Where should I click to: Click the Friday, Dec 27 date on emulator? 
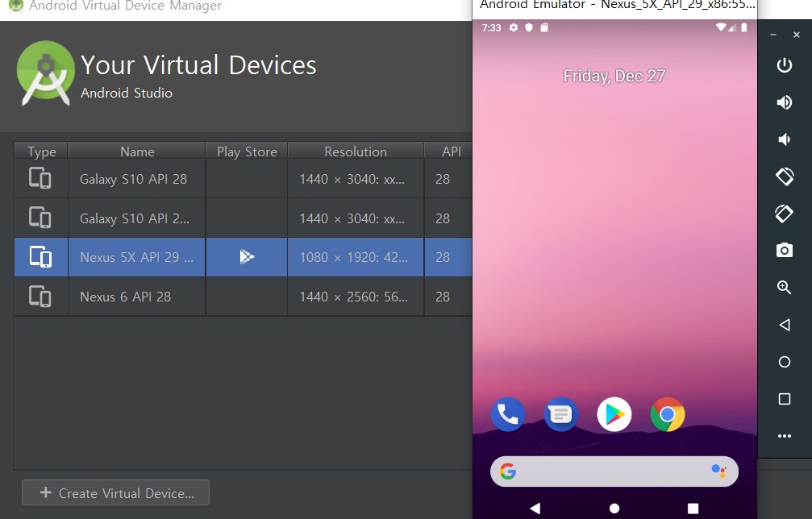614,76
